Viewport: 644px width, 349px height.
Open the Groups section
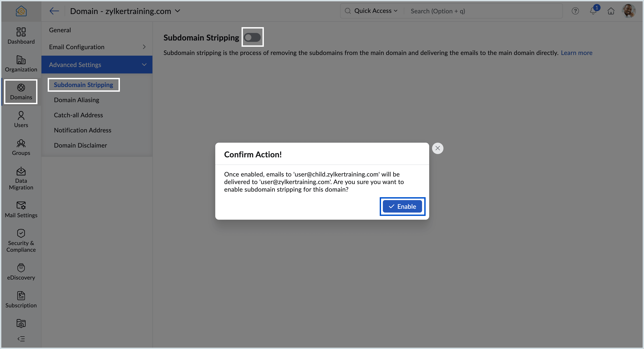point(21,147)
